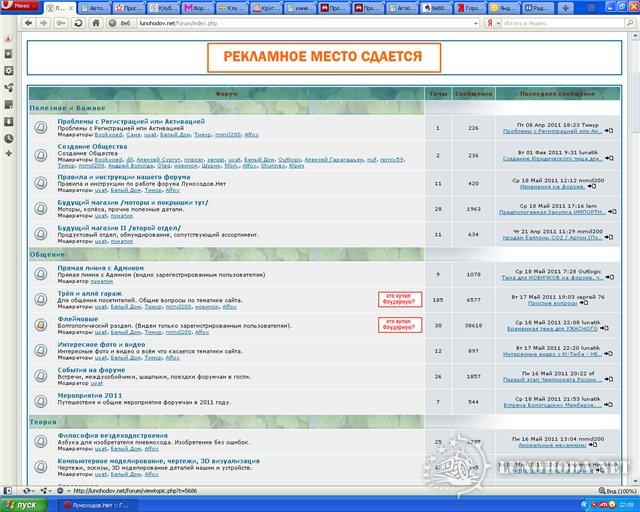640x512 pixels.
Task: Open the Downloads panel in sidebar
Action: coord(8,121)
